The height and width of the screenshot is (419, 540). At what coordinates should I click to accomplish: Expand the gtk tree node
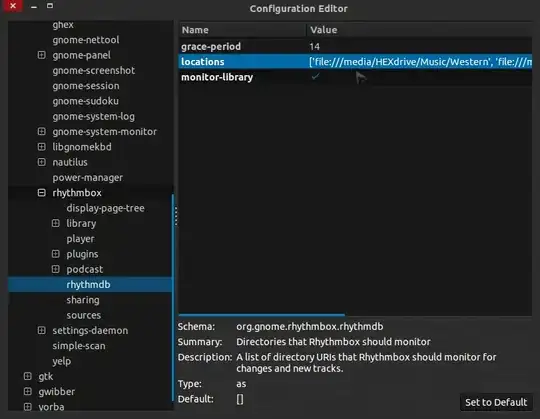click(x=28, y=376)
